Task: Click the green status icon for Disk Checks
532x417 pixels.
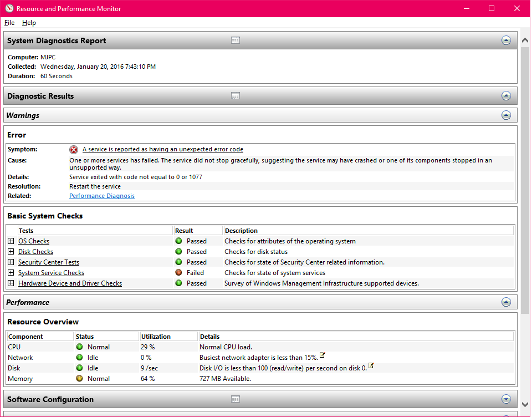Action: 179,252
